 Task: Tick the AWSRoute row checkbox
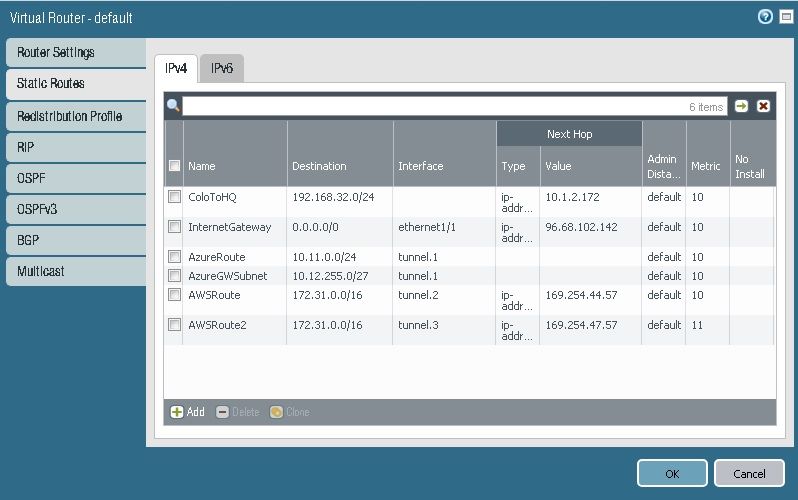174,295
